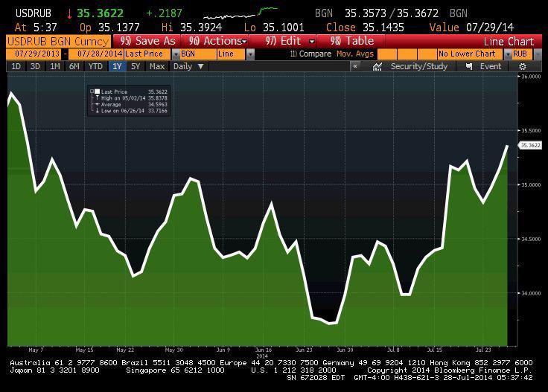Screen dimensions: 548x392
Task: Click the Average legend entry
Action: [129, 104]
